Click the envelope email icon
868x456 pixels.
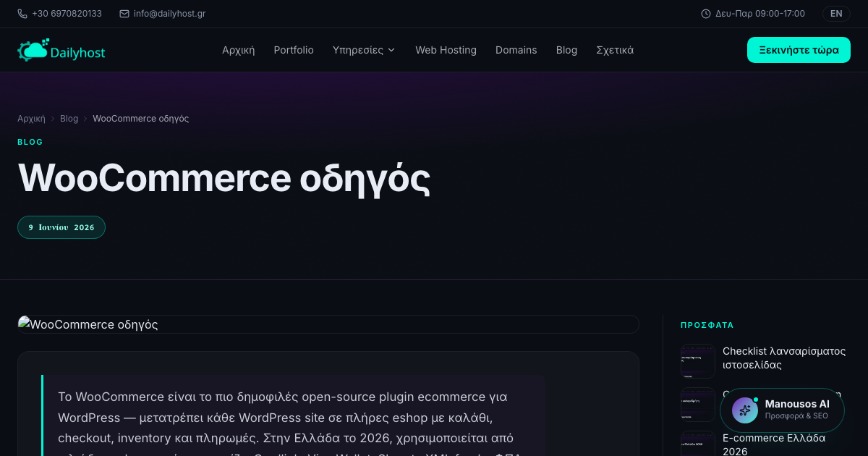point(124,14)
